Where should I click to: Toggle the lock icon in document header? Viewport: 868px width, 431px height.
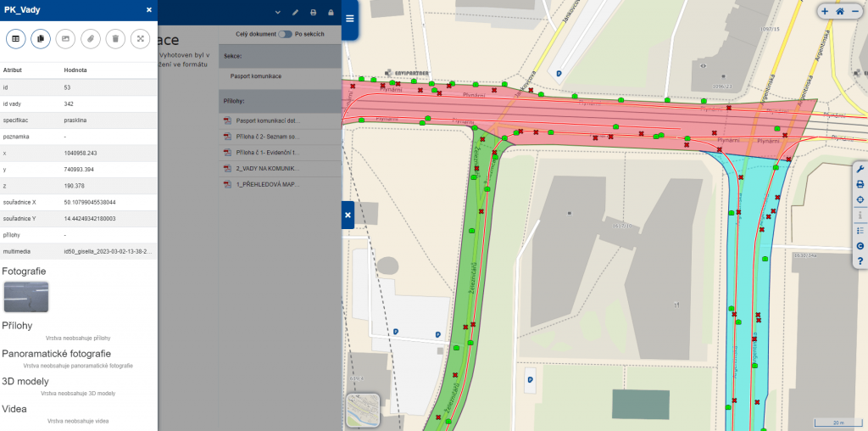[330, 13]
